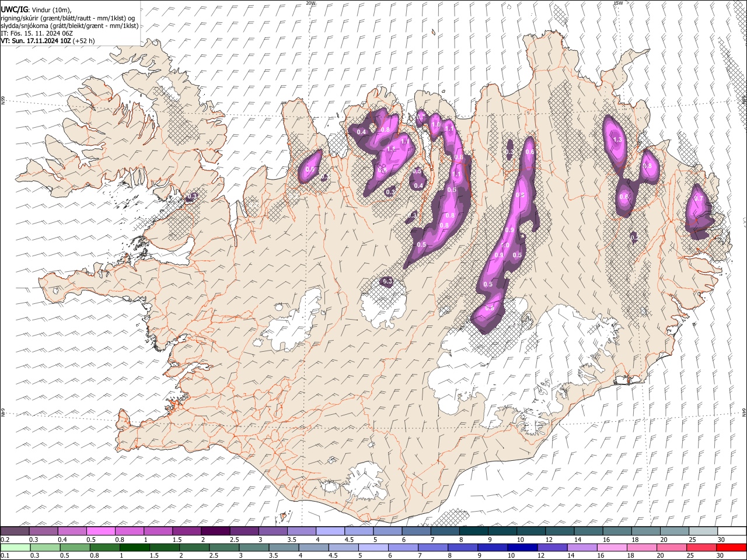Click the 20W longitude label
747x560 pixels.
[310, 3]
